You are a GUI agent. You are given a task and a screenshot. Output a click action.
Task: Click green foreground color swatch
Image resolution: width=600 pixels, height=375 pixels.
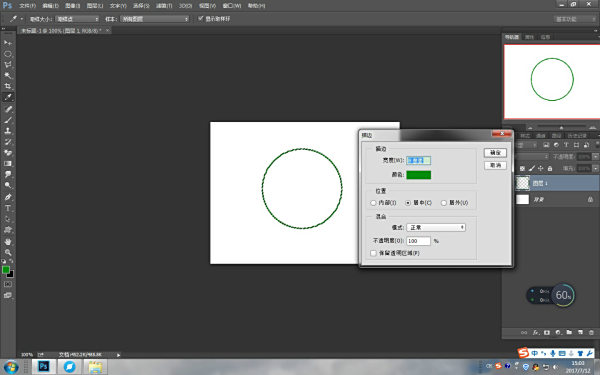(x=6, y=270)
